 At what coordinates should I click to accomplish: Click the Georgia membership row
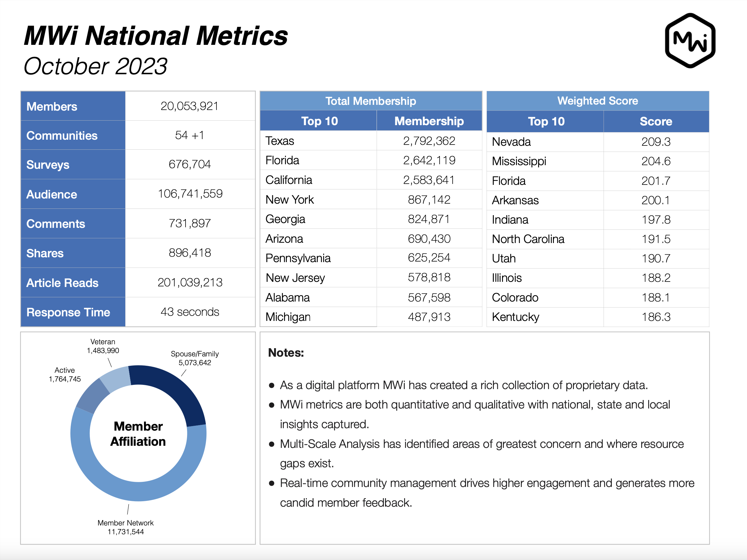tap(371, 219)
